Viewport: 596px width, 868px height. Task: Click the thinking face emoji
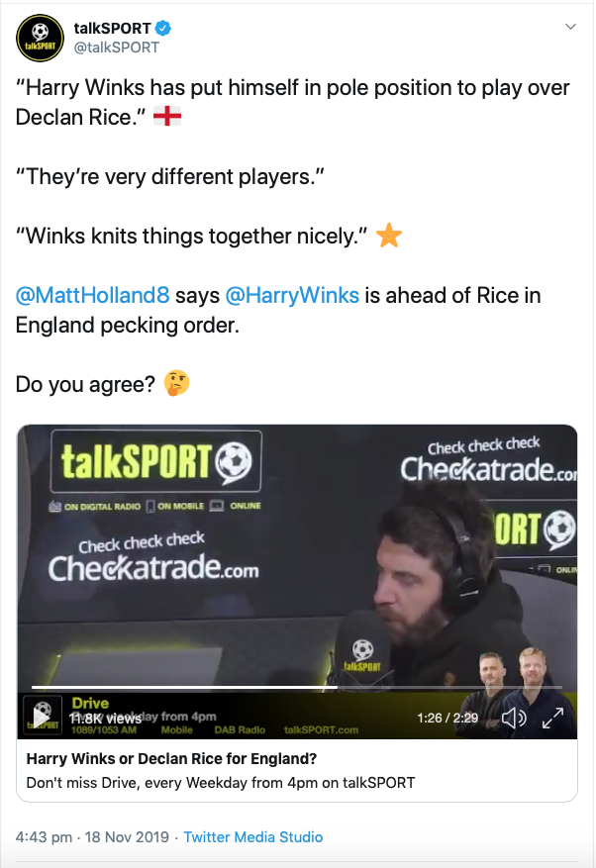[176, 384]
